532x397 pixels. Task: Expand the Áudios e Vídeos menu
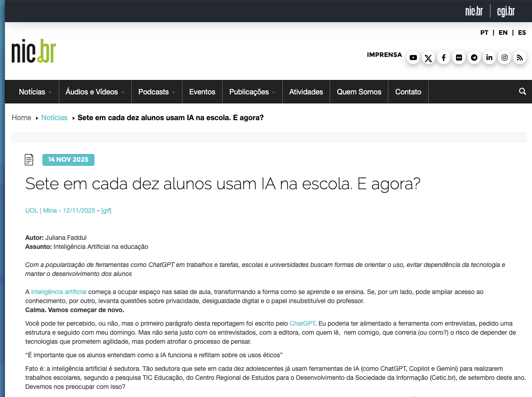(x=95, y=92)
